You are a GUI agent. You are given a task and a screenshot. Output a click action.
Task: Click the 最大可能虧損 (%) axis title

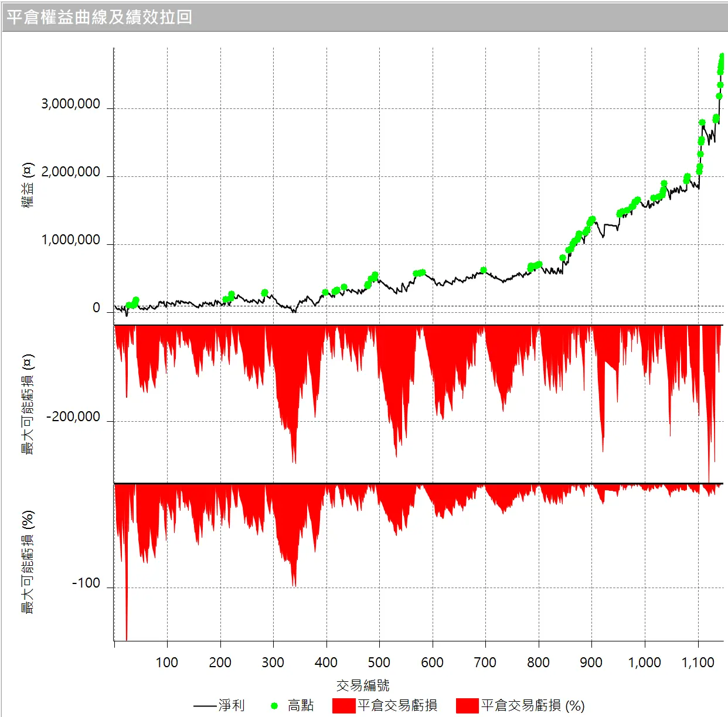click(28, 562)
